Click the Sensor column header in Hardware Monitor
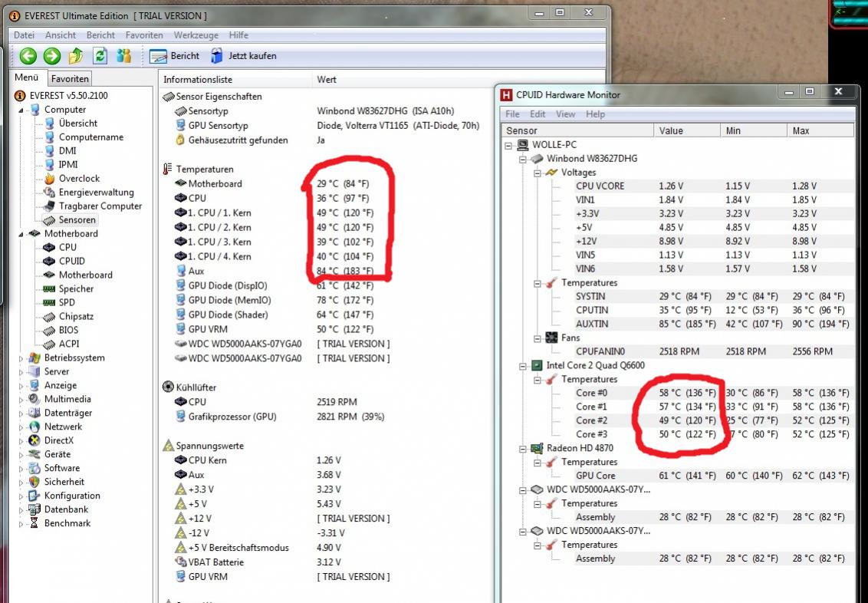Image resolution: width=868 pixels, height=603 pixels. pos(577,130)
